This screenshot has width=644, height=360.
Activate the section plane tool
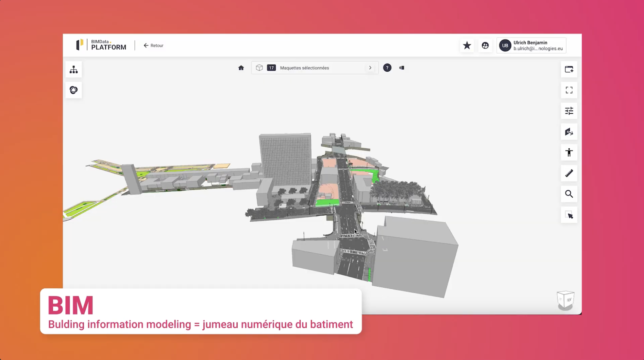pos(569,132)
